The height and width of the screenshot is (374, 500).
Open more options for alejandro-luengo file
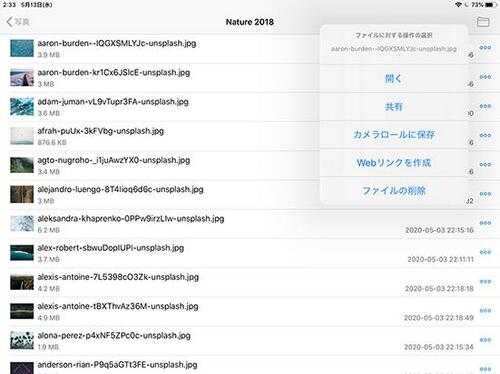[485, 194]
